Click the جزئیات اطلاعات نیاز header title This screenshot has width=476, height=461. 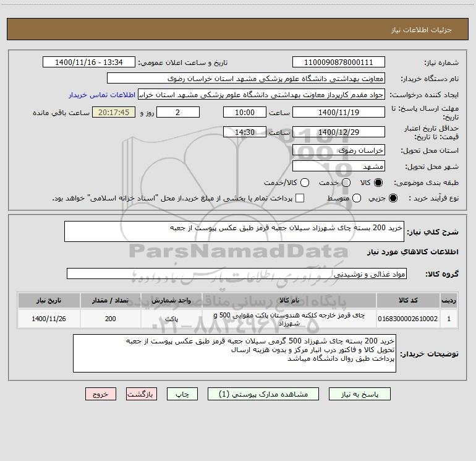[x=422, y=30]
